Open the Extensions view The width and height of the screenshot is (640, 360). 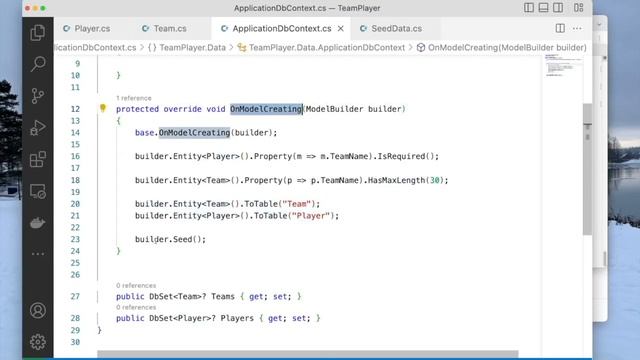tap(38, 159)
